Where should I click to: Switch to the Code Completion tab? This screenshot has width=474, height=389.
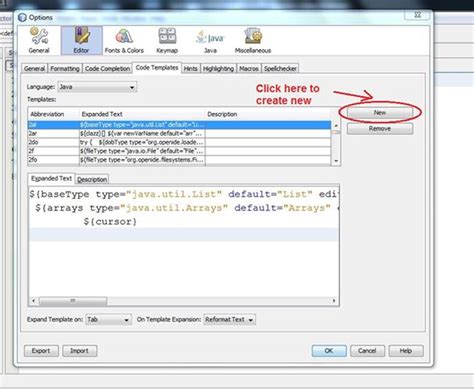click(107, 68)
